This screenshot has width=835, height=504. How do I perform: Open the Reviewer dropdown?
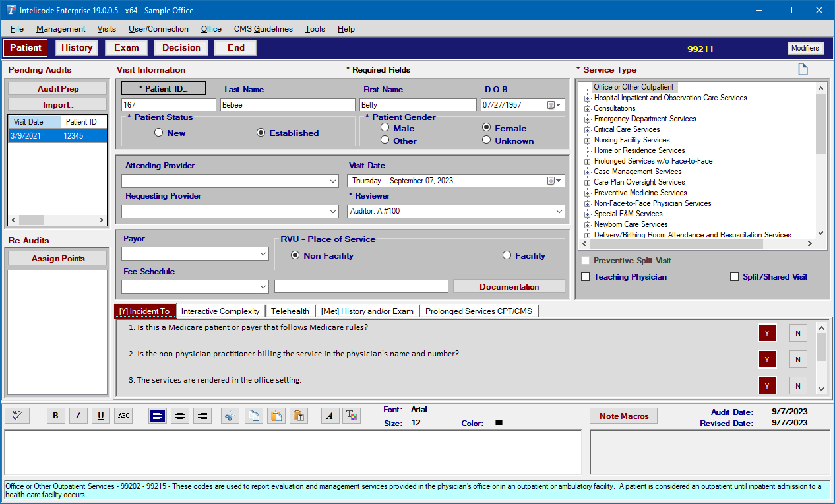559,212
